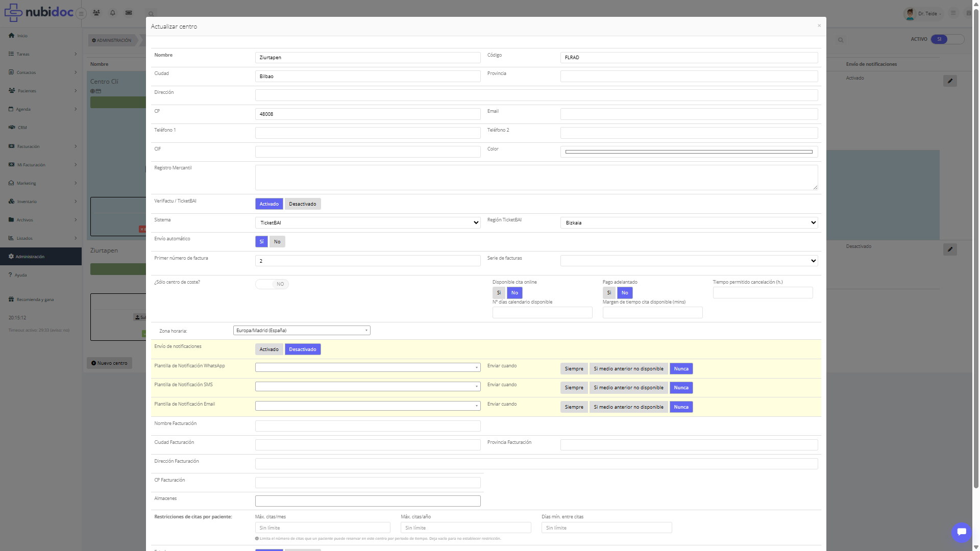This screenshot has height=551, width=980.
Task: Select Si medio anterior no disponible for Email
Action: pos(628,407)
